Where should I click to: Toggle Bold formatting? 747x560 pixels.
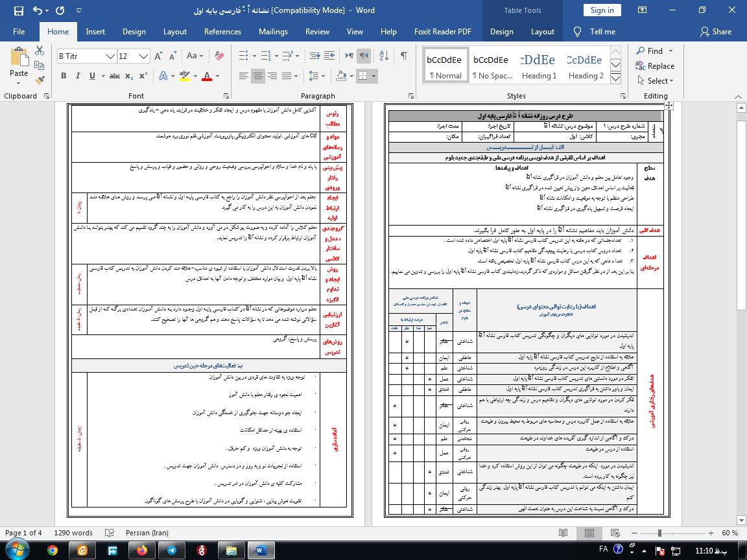click(x=64, y=76)
